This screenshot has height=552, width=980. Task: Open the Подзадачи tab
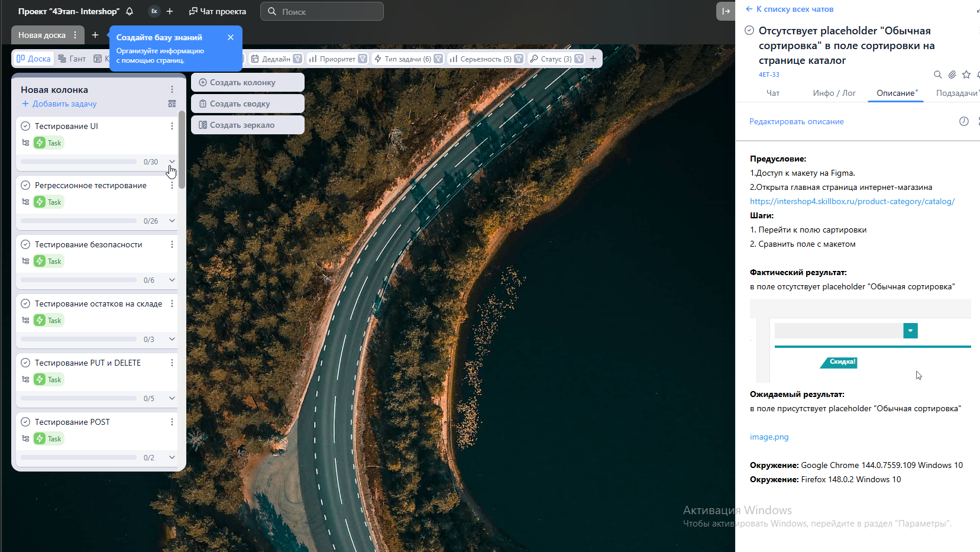tap(957, 93)
